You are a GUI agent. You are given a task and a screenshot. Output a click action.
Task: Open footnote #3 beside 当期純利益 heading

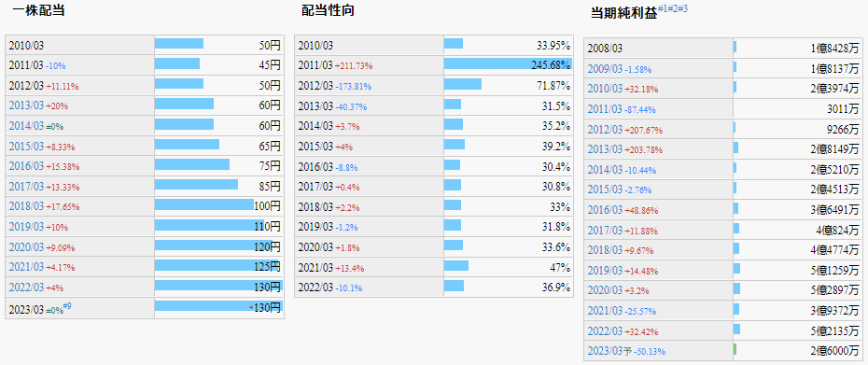pos(682,8)
